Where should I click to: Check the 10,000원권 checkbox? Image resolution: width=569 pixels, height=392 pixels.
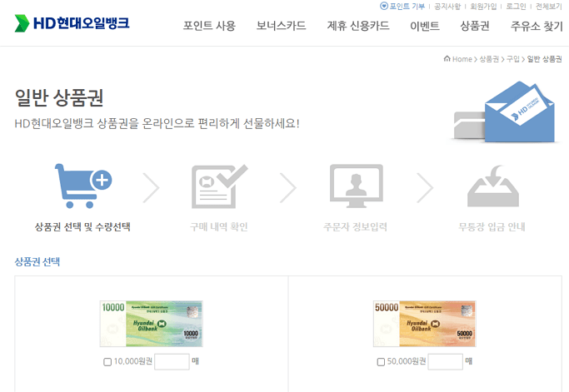(x=107, y=362)
